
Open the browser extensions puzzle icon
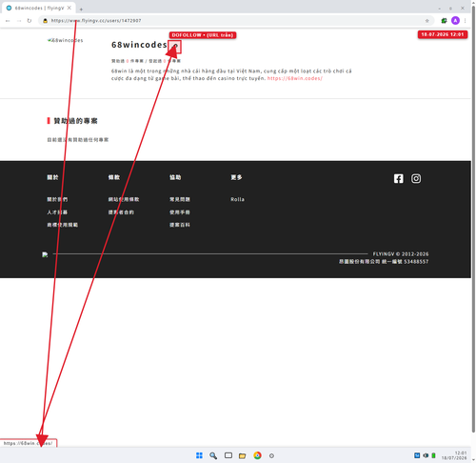pos(444,21)
